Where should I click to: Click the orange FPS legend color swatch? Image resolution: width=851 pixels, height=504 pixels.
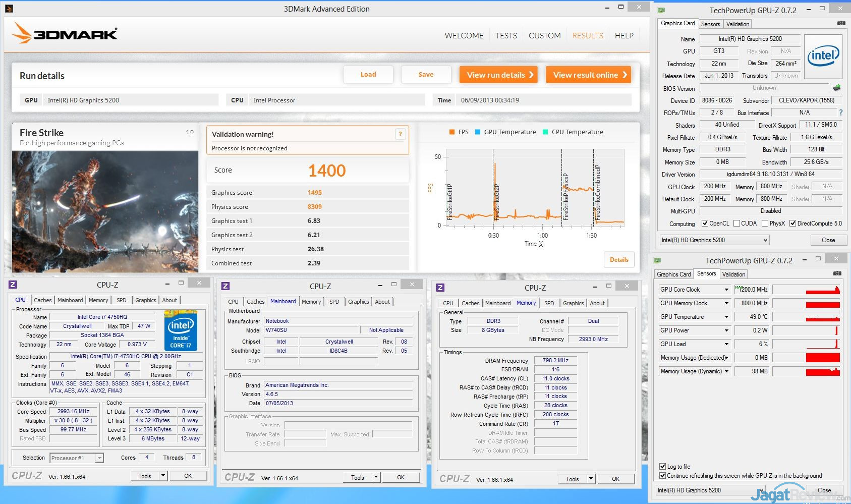click(452, 132)
